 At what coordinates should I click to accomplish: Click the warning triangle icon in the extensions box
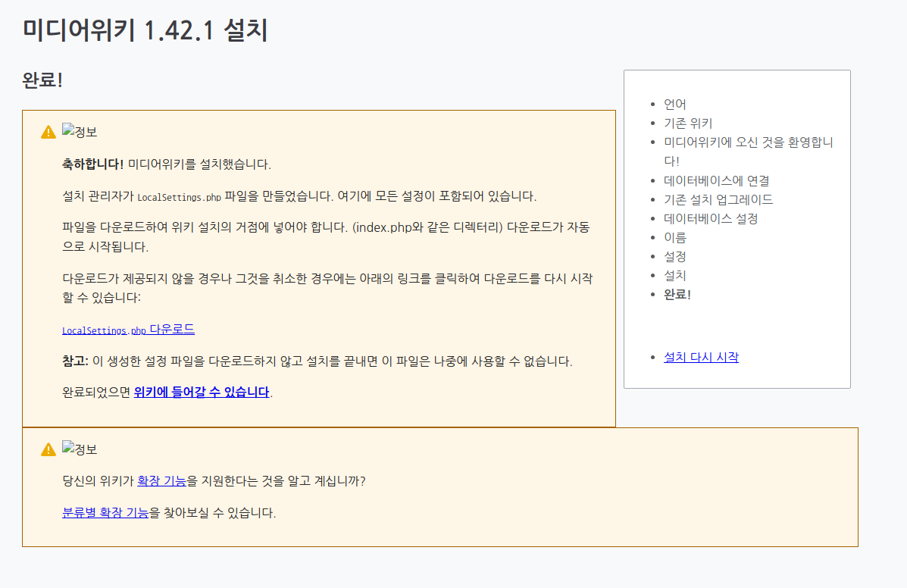47,448
